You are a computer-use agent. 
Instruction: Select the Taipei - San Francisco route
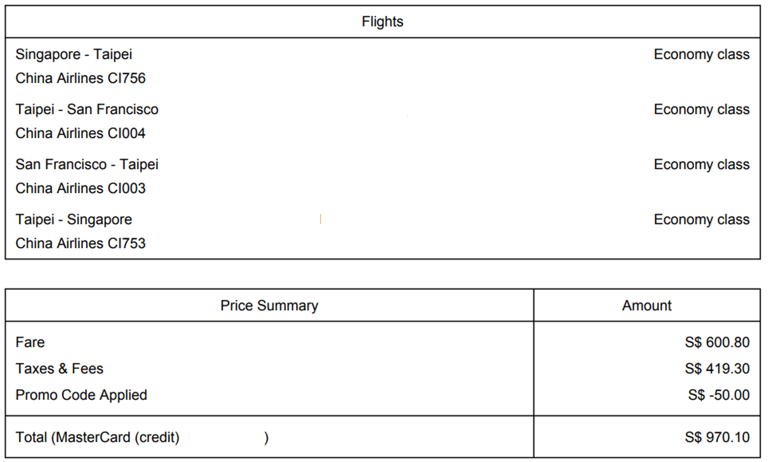click(x=87, y=109)
